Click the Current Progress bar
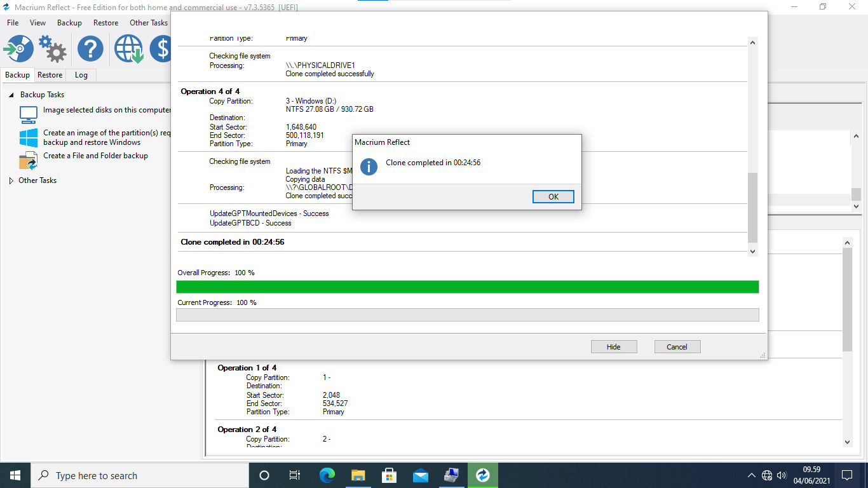Image resolution: width=868 pixels, height=488 pixels. click(x=468, y=315)
